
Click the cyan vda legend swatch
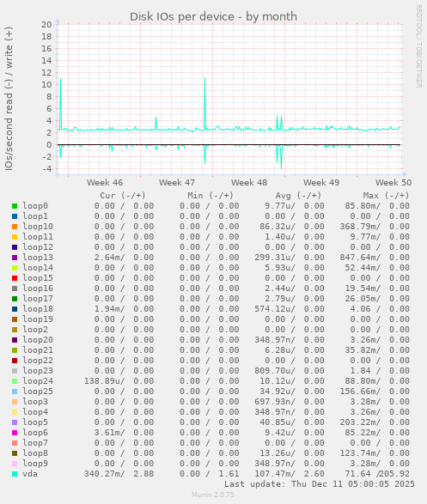(x=15, y=474)
